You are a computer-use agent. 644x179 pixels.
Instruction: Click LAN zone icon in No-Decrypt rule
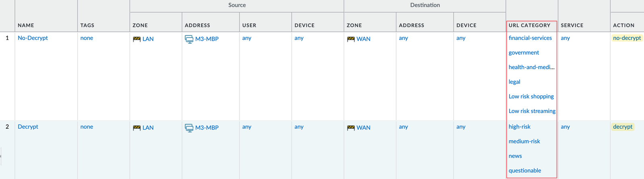137,39
